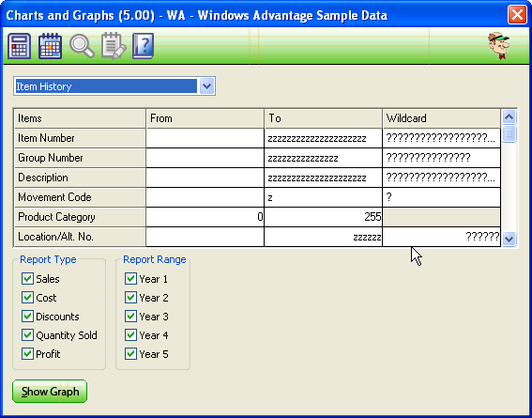Click the Item Number From field
Image resolution: width=532 pixels, height=418 pixels.
pyautogui.click(x=205, y=138)
